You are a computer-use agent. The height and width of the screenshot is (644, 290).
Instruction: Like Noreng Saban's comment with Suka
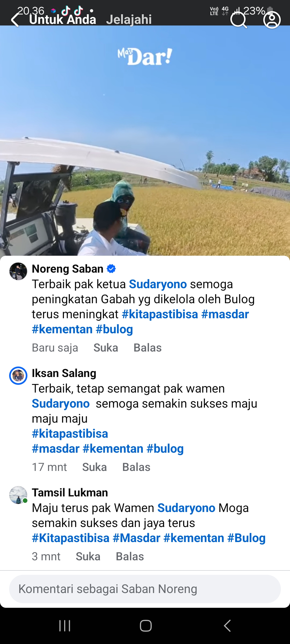coord(106,348)
